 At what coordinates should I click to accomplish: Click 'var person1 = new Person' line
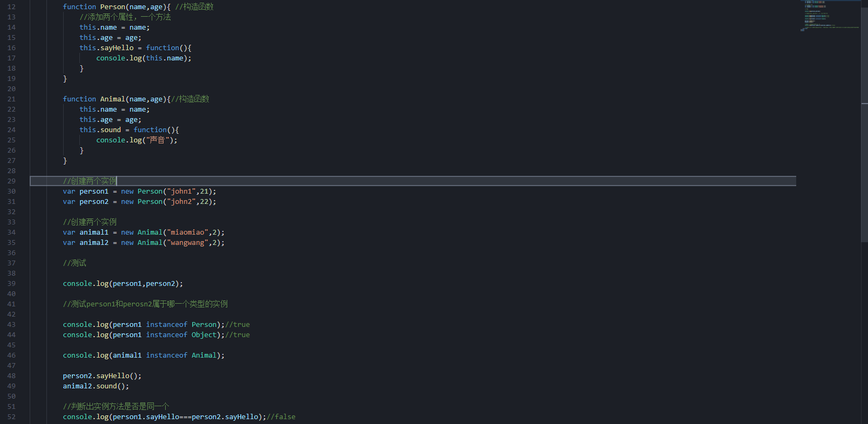tap(139, 192)
